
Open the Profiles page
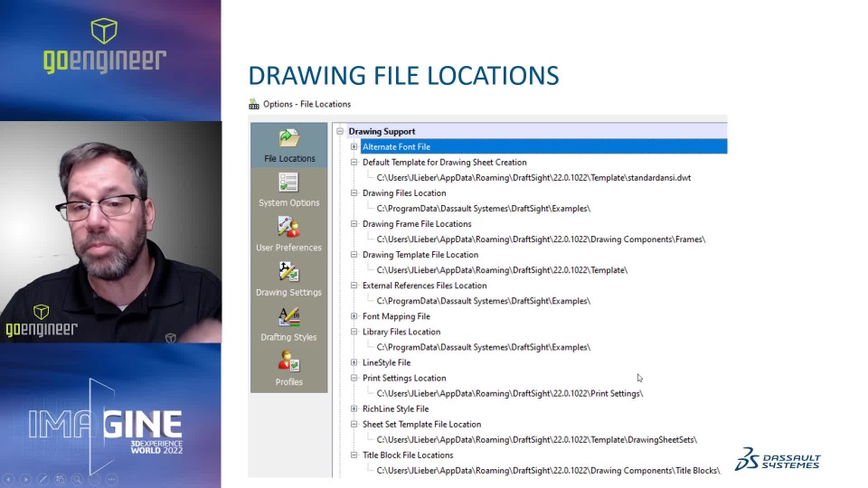pyautogui.click(x=289, y=369)
